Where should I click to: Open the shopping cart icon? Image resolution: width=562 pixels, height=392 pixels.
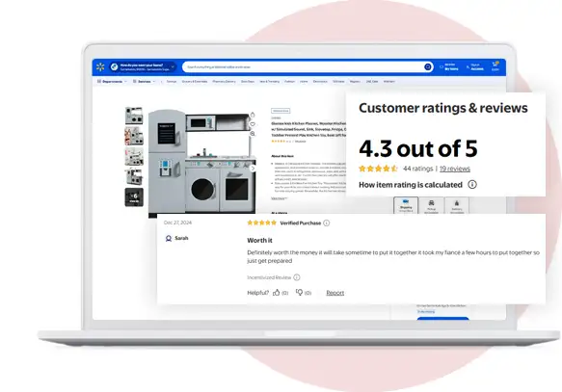pyautogui.click(x=495, y=65)
